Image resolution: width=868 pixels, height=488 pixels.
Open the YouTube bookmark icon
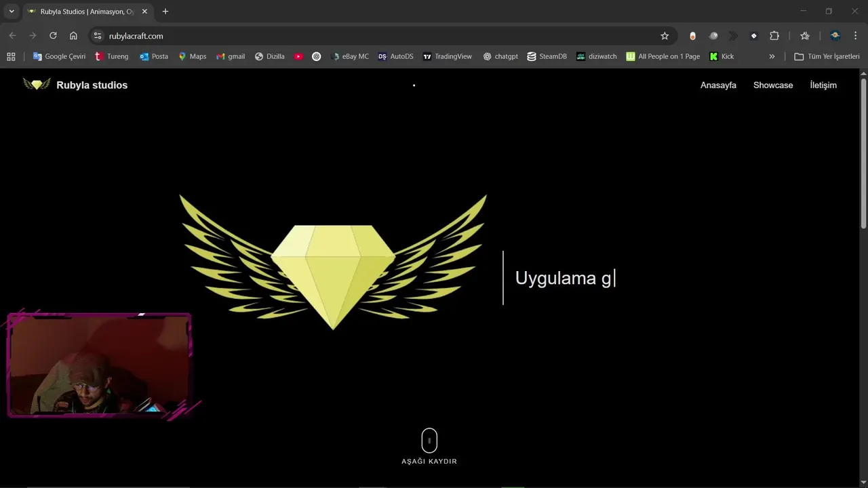pos(298,56)
